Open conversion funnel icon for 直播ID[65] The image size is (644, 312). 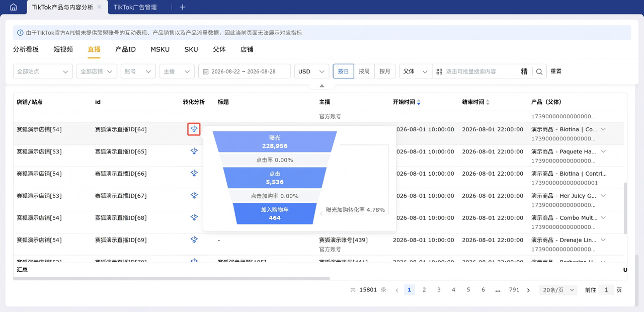pyautogui.click(x=194, y=151)
